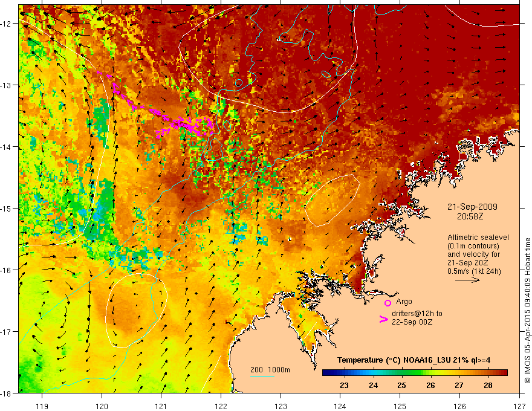Click the 23 value under the color bar
This screenshot has width=532, height=411.
point(344,386)
